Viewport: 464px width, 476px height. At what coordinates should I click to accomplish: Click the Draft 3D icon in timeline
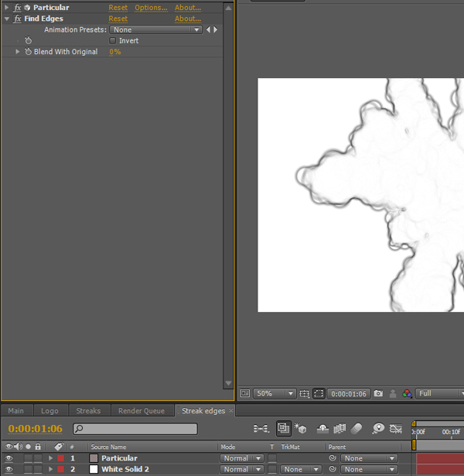(x=300, y=428)
